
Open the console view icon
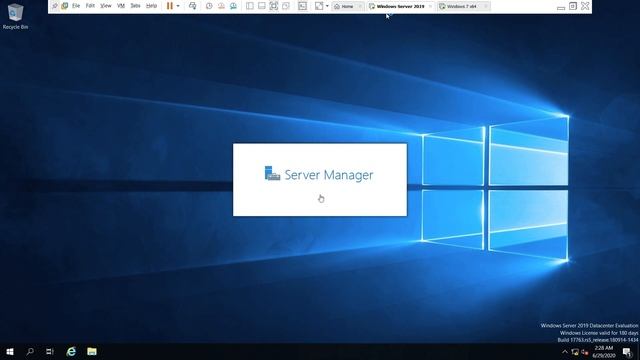coord(302,6)
